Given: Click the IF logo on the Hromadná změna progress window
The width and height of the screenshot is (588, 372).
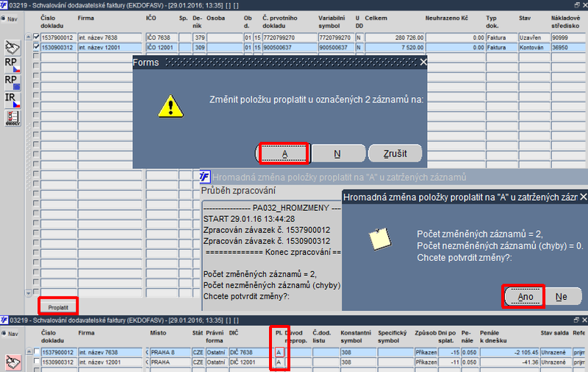Looking at the screenshot, I should coord(205,176).
